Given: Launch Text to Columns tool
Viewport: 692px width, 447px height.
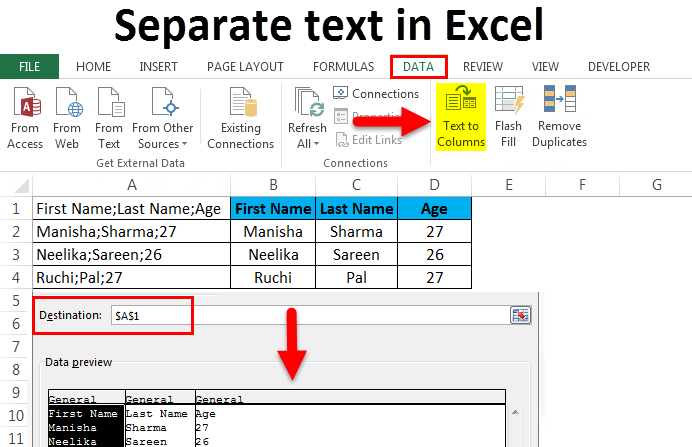Looking at the screenshot, I should (x=461, y=117).
